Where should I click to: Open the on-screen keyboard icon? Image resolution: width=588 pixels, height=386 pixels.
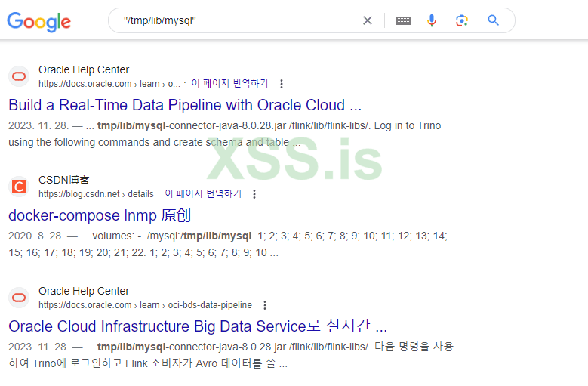coord(403,20)
